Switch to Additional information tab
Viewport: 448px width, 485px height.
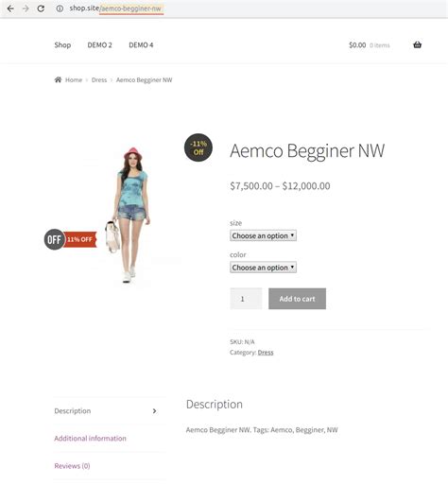[x=90, y=439]
